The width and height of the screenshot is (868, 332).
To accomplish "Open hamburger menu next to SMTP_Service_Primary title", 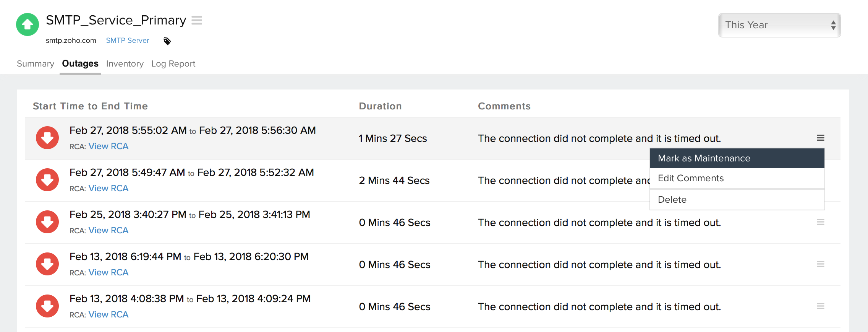I will click(197, 20).
